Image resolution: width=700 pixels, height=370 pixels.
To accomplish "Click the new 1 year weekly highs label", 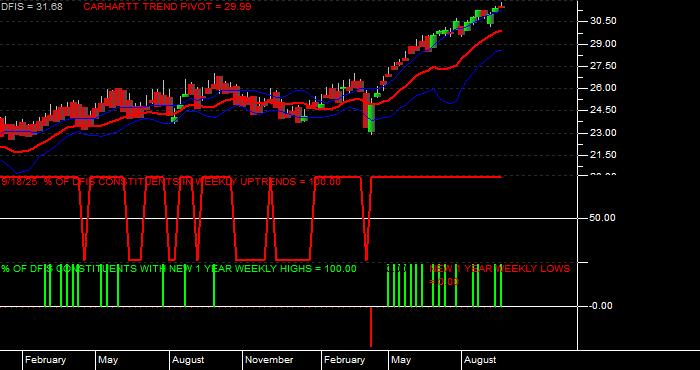I will [x=179, y=269].
